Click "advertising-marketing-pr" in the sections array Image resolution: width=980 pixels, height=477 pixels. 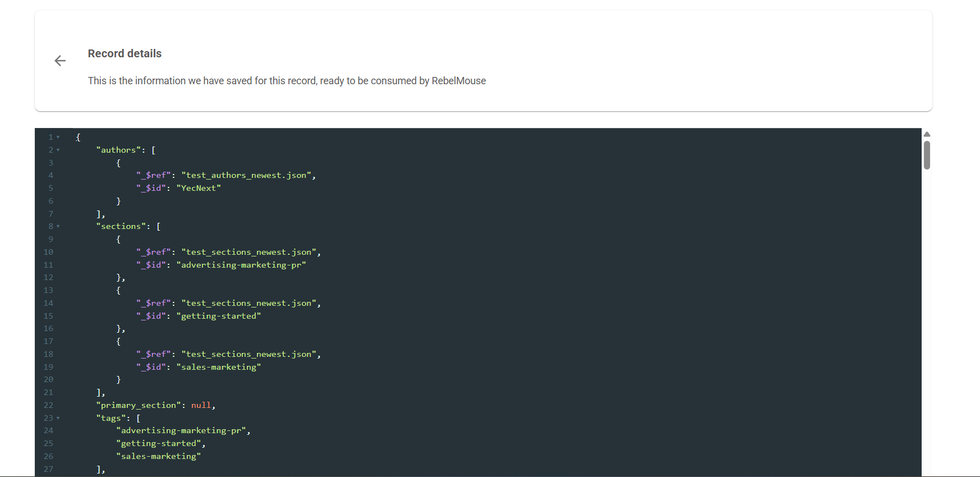coord(241,265)
